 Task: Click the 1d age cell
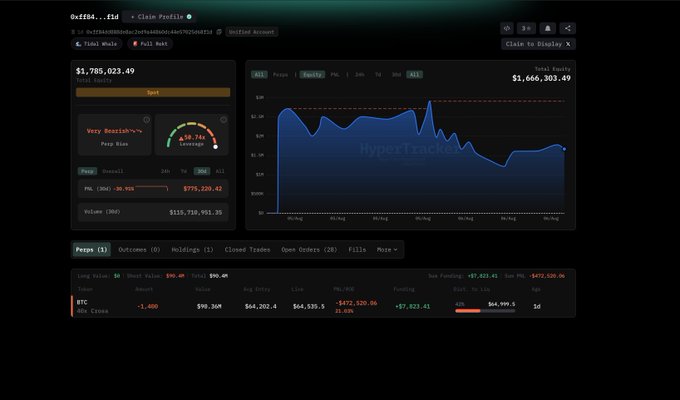(537, 306)
